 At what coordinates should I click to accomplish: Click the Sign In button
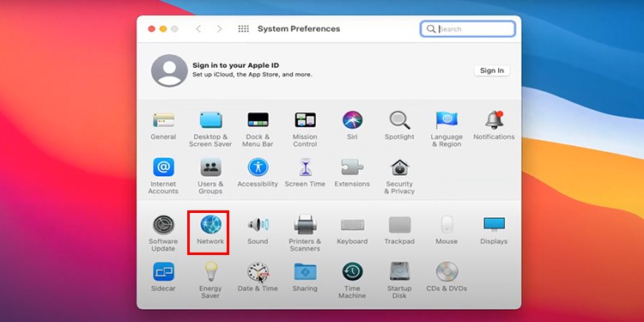coord(492,70)
